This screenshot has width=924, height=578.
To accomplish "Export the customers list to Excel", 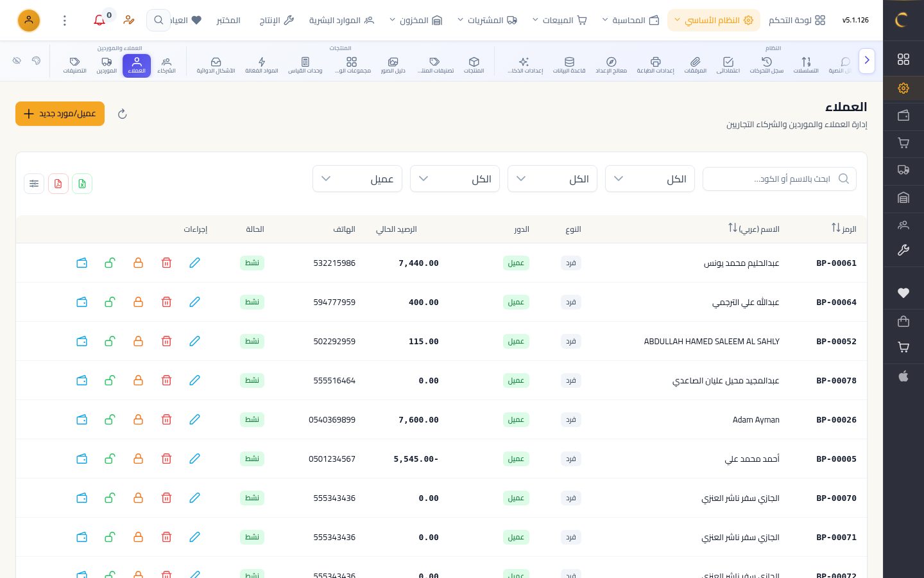I will click(82, 184).
